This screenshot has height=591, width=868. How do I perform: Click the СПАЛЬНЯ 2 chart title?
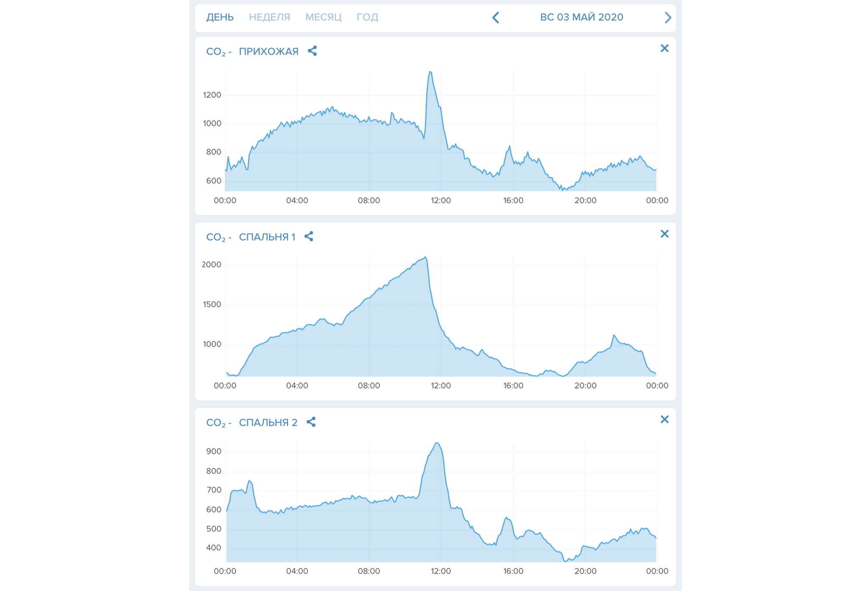268,423
